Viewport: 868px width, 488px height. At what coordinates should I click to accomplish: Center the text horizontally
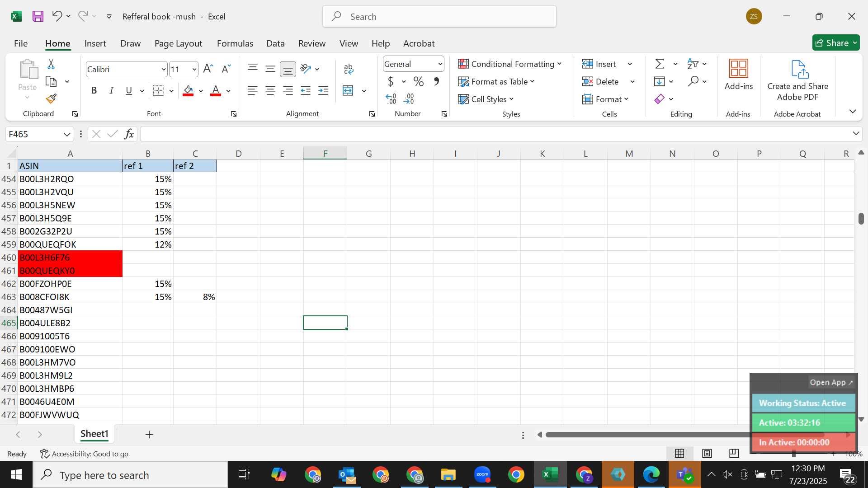pyautogui.click(x=270, y=91)
